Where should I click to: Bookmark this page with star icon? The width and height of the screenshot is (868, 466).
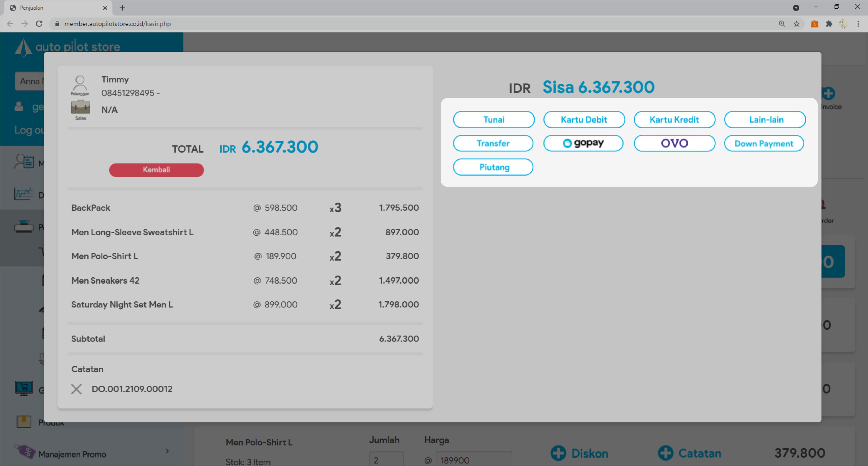[796, 24]
